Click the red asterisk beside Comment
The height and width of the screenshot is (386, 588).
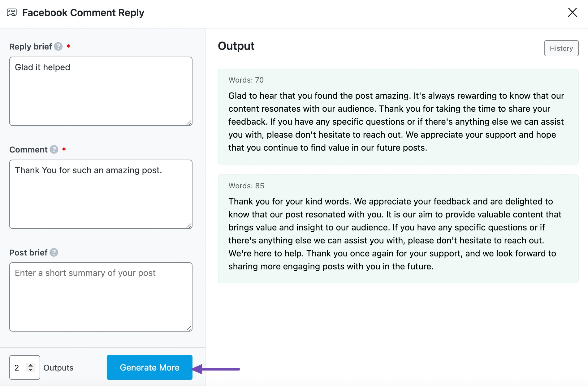click(x=64, y=149)
